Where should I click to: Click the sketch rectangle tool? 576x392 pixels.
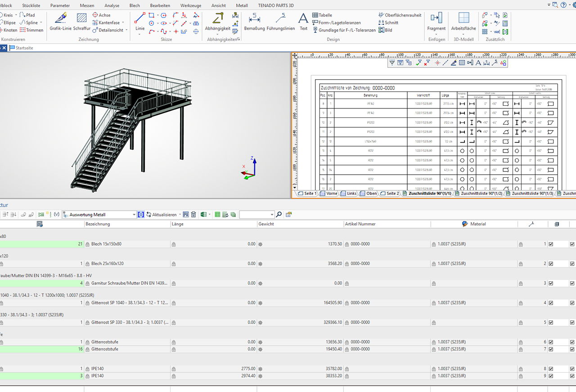(x=152, y=15)
